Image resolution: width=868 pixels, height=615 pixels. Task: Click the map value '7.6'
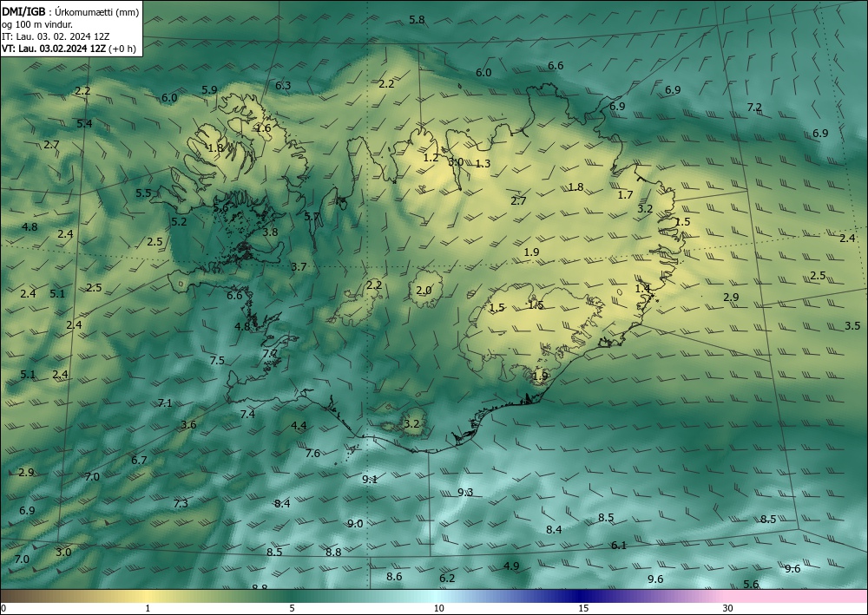point(312,454)
